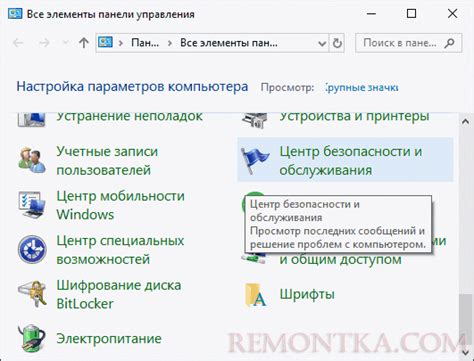The width and height of the screenshot is (474, 361).
Task: Open Центр специальных возможностей link
Action: point(120,250)
